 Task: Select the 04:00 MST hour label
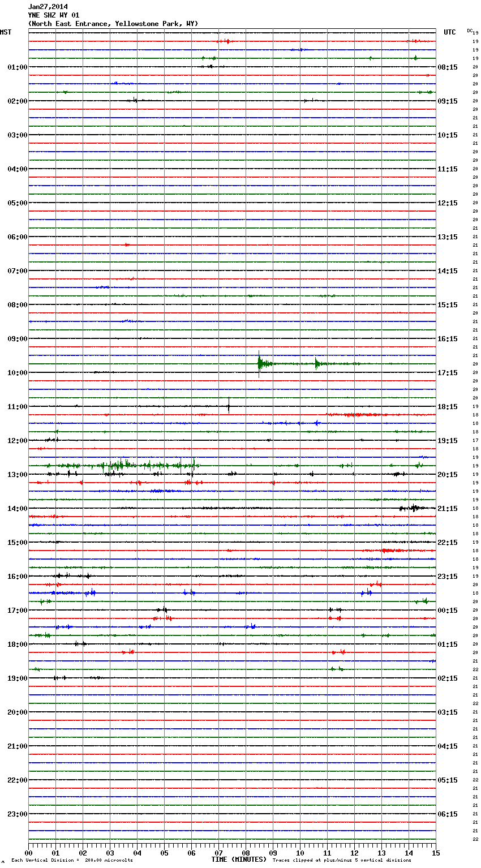18,169
